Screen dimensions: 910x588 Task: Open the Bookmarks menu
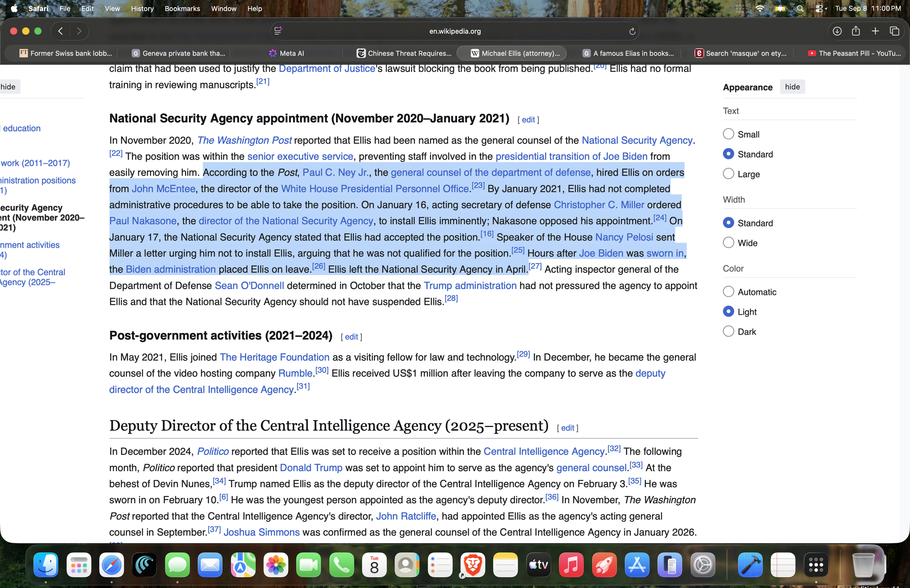(x=182, y=8)
